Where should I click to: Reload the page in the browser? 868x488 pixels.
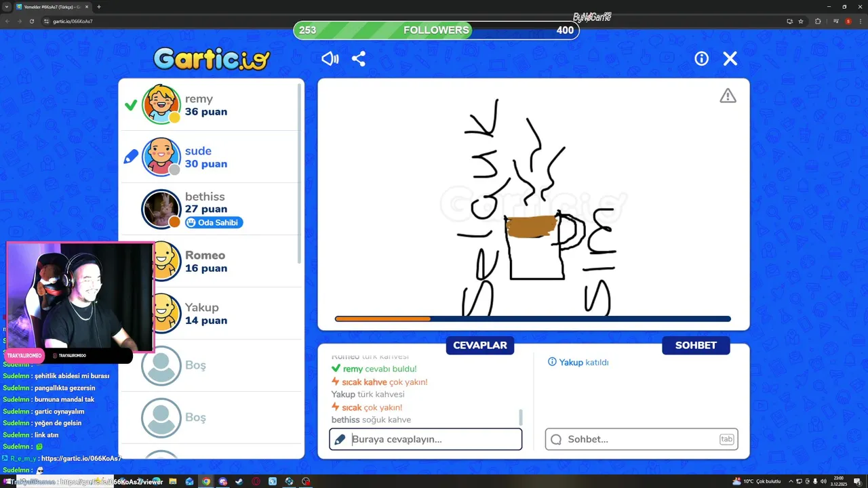(31, 21)
